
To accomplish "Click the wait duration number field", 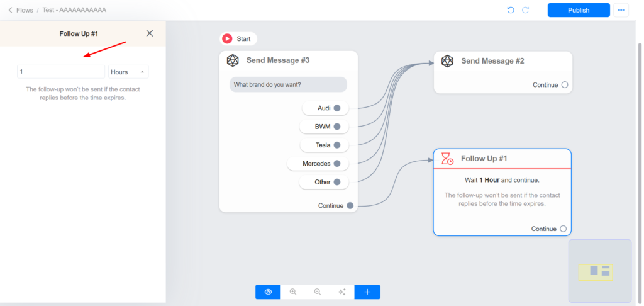I will pyautogui.click(x=61, y=72).
